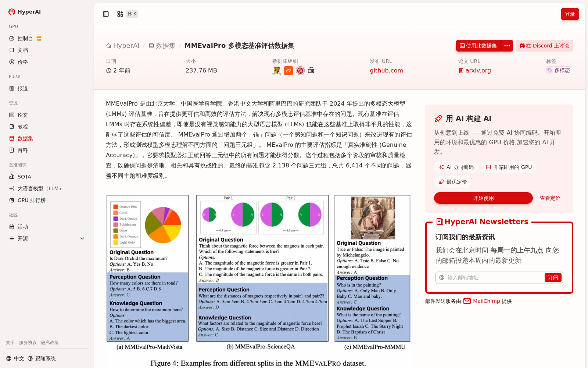This screenshot has height=368, width=588.
Task: Expand the 开源 chevron in sidebar
Action: pos(82,238)
